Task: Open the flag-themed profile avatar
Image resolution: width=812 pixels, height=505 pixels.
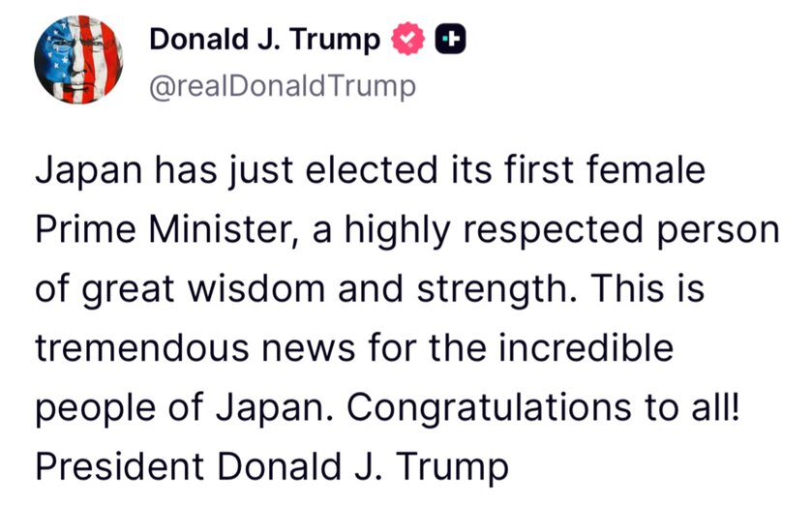Action: pyautogui.click(x=75, y=61)
